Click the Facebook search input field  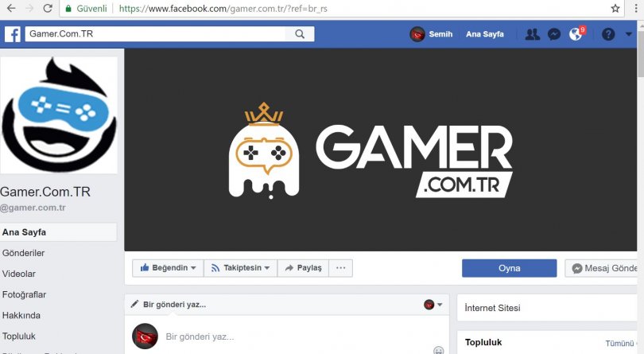155,34
